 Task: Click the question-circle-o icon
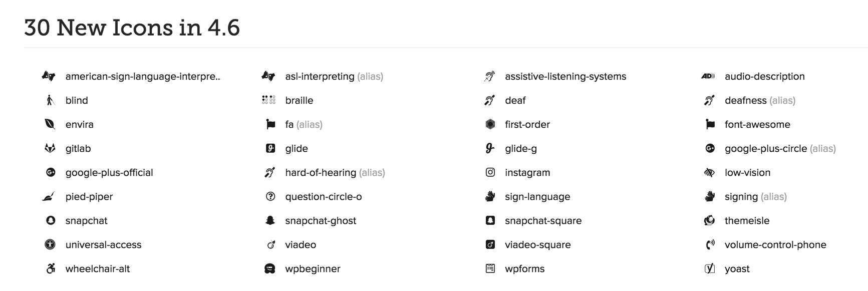(270, 196)
